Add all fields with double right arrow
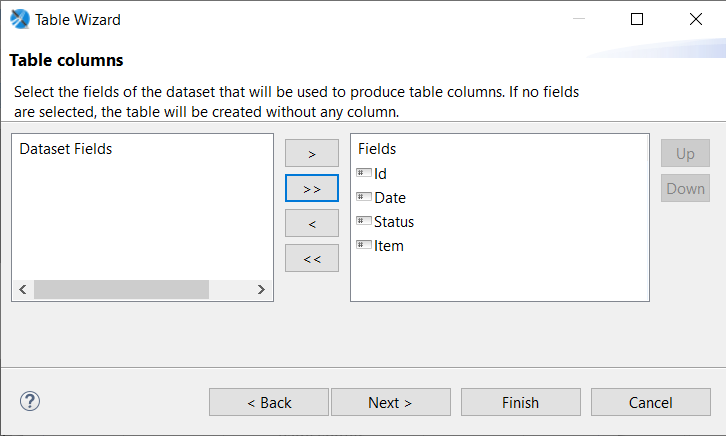The width and height of the screenshot is (726, 436). pyautogui.click(x=312, y=188)
